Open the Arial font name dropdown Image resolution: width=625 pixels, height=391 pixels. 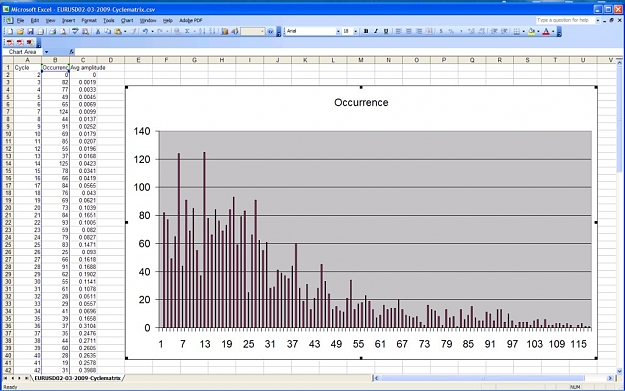click(x=338, y=31)
